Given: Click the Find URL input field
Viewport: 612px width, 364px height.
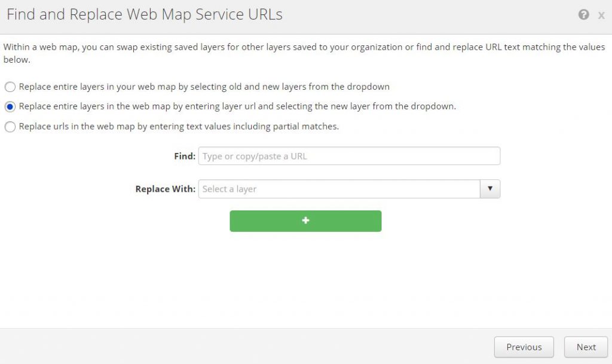Looking at the screenshot, I should click(x=349, y=156).
